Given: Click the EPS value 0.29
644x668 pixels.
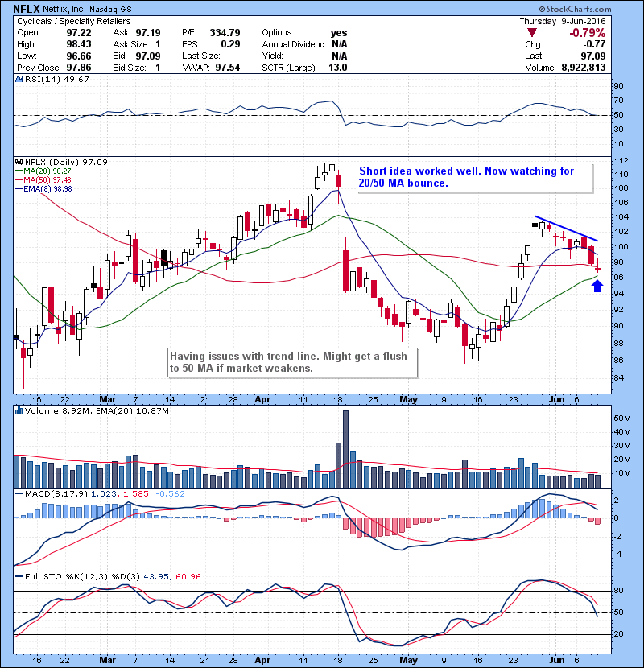Looking at the screenshot, I should (x=230, y=44).
